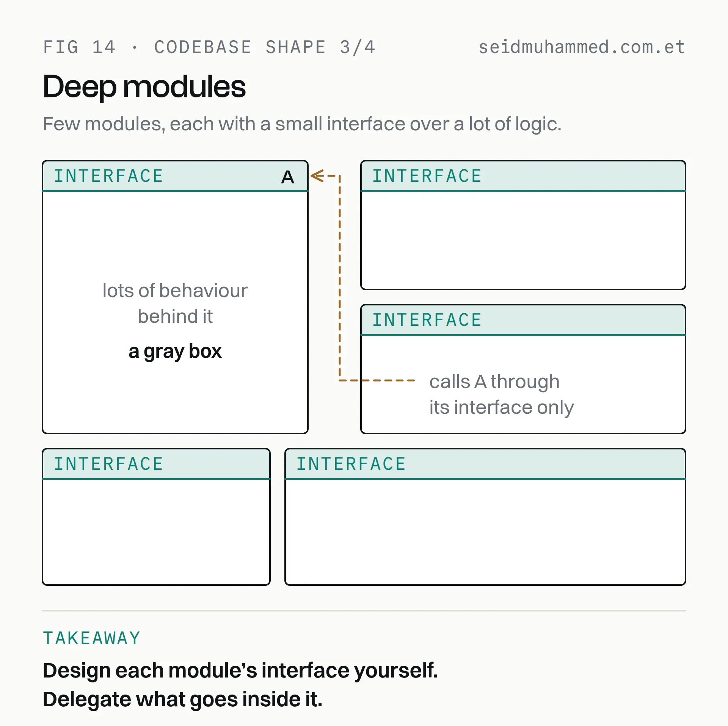
Task: Click the letter A in module A's header
Action: (288, 177)
